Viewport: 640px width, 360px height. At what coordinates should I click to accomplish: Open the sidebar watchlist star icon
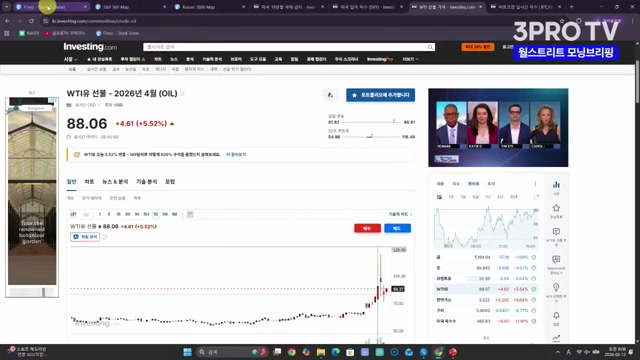point(556,208)
